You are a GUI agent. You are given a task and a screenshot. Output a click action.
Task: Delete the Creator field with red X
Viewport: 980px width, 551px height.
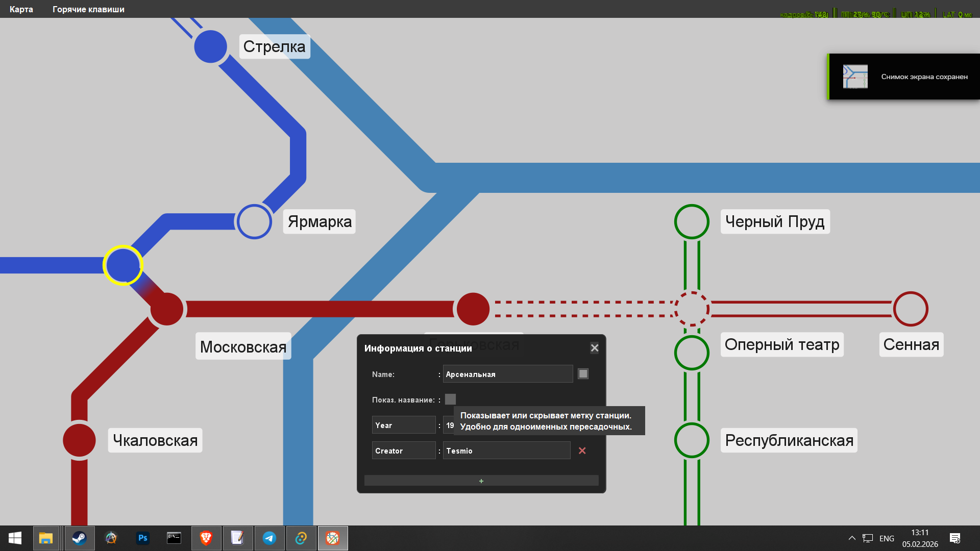[x=582, y=450]
